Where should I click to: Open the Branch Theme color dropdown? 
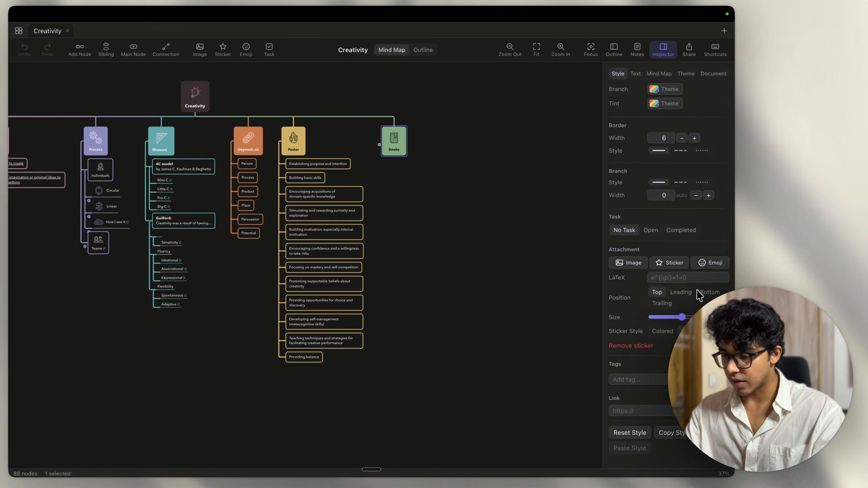coord(665,89)
